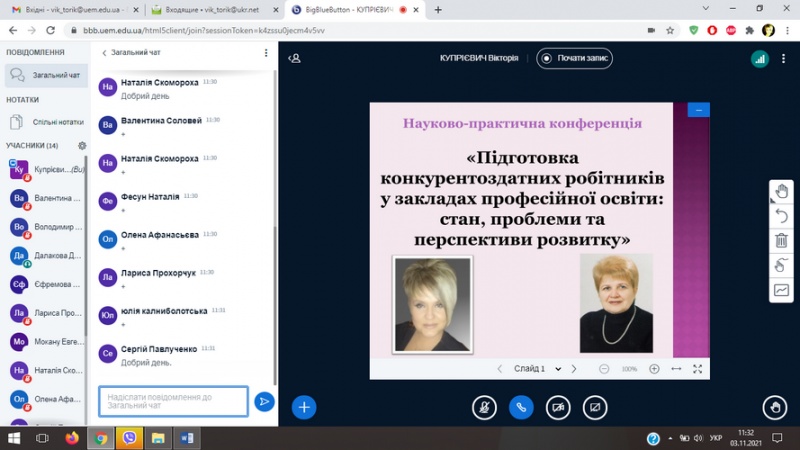Image resolution: width=800 pixels, height=450 pixels.
Task: Select participant Далакова in user list
Action: (x=46, y=256)
